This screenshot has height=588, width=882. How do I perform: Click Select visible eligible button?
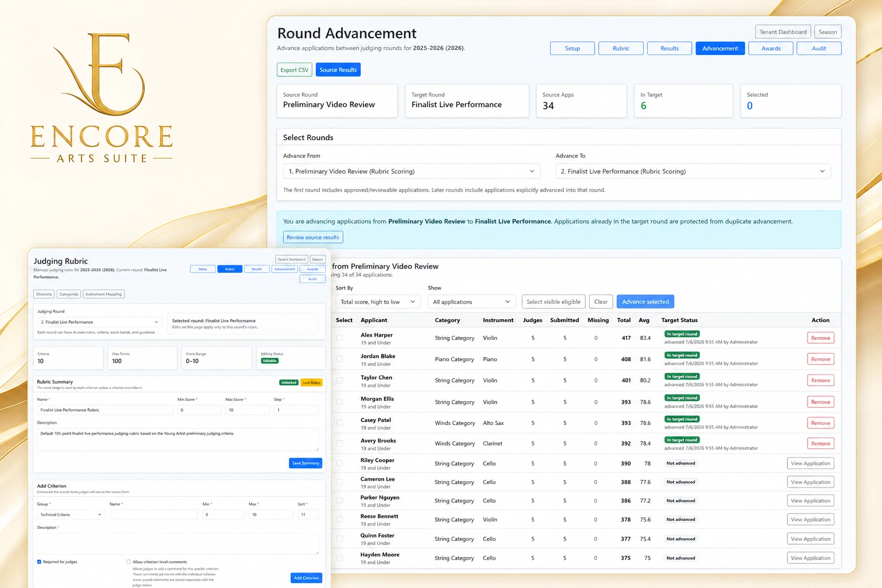[553, 301]
